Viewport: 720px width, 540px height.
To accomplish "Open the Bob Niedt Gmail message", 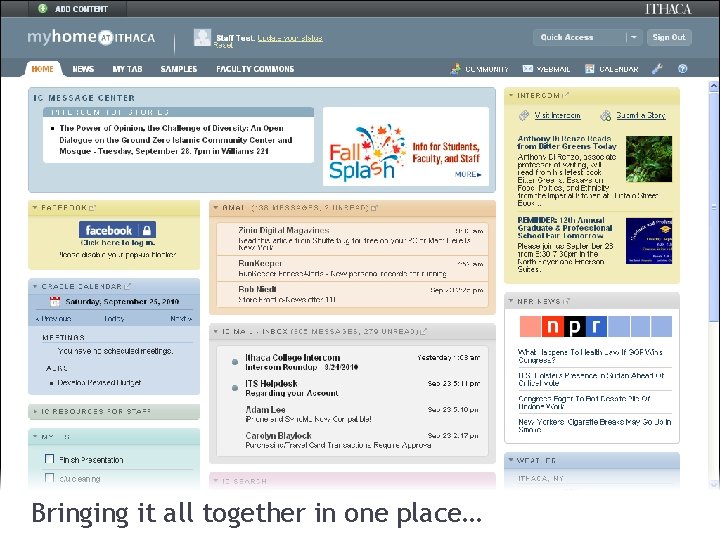I will [x=352, y=294].
